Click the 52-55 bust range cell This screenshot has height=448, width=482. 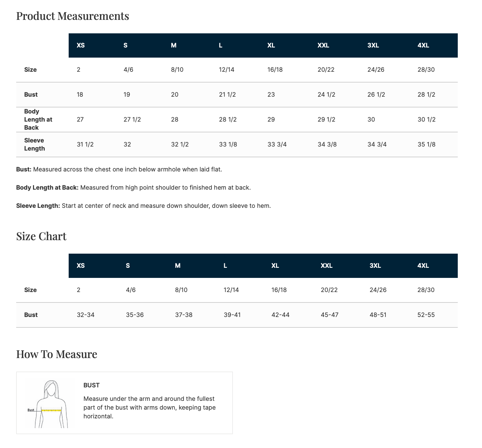[x=426, y=315]
